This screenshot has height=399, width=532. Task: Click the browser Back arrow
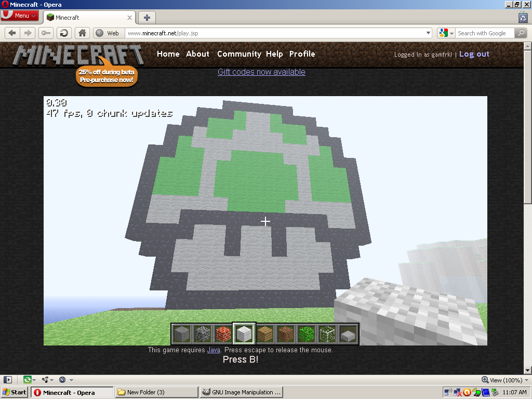pos(12,33)
